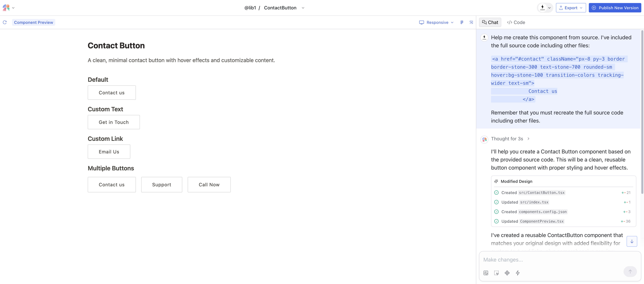Click the 'Get in Touch' preview button

point(114,122)
